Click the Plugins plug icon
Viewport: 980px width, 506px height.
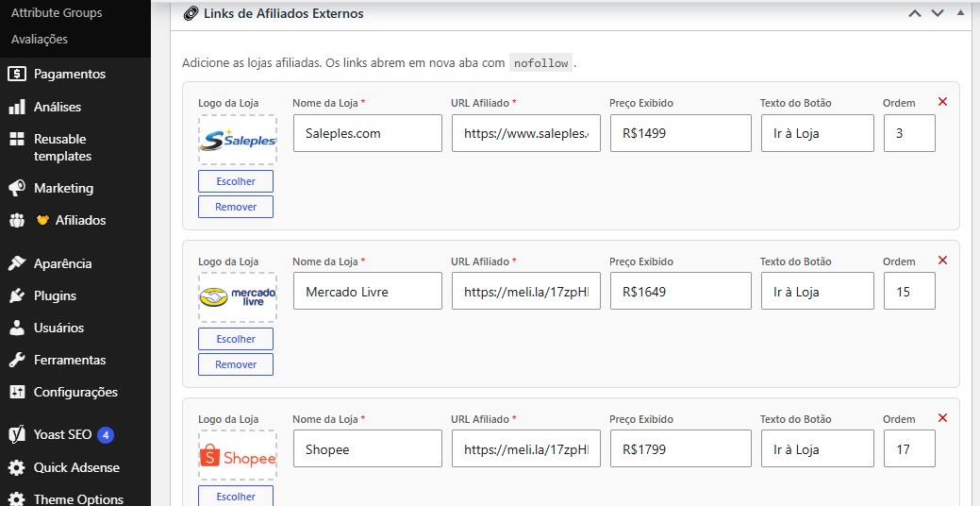[x=17, y=295]
